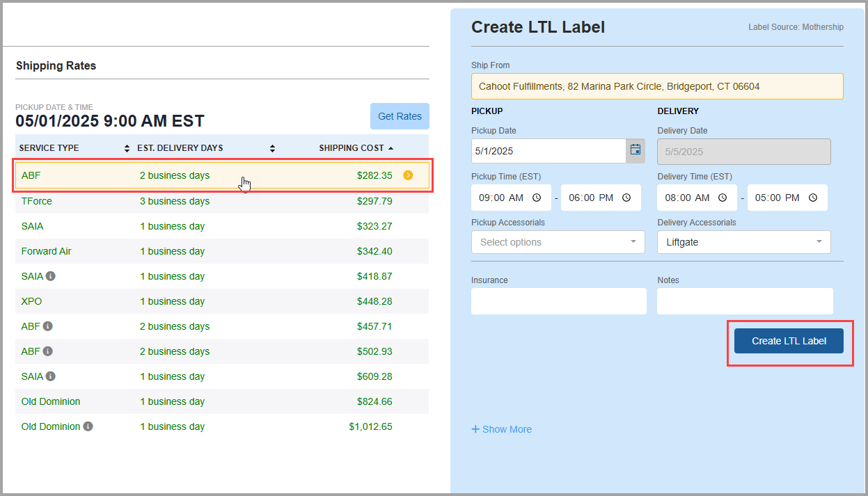This screenshot has height=496, width=868.
Task: Click the $297.79 shipping cost
Action: 374,201
